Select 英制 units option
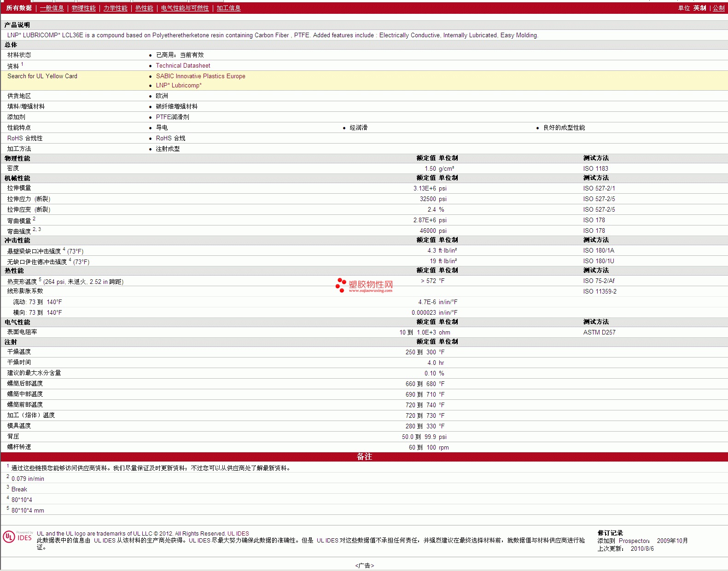728x571 pixels. (699, 8)
